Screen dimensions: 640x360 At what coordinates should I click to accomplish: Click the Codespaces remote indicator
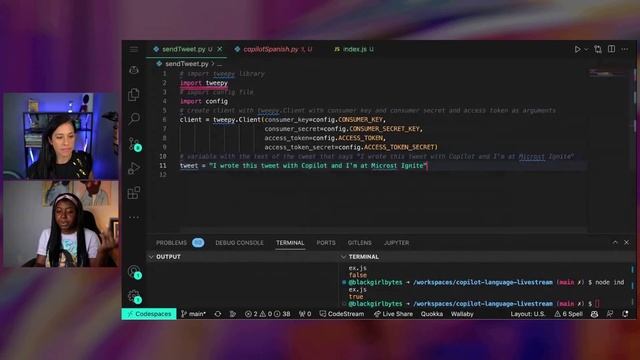point(149,314)
